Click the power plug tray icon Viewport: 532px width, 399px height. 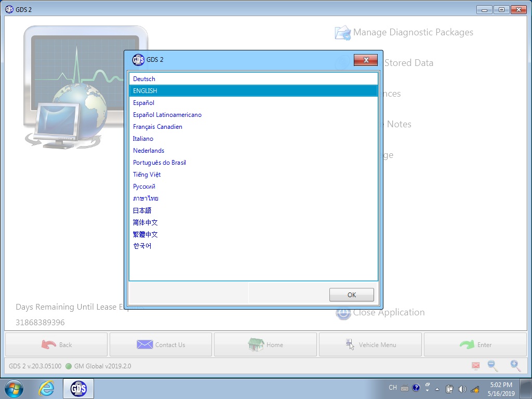pos(449,389)
